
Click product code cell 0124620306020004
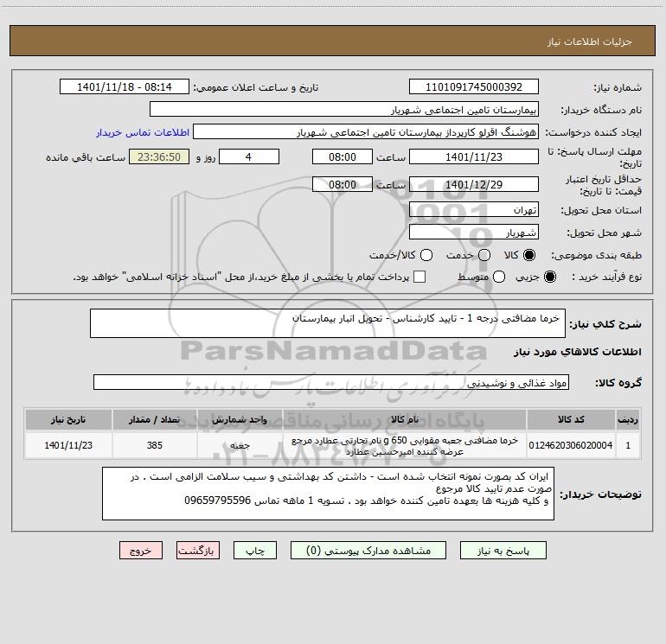[571, 445]
